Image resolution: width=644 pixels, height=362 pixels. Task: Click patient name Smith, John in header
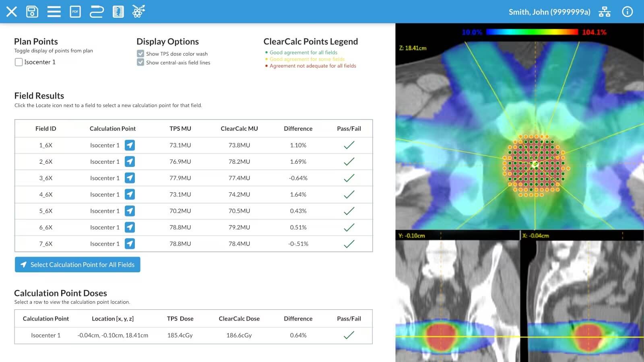coord(549,12)
